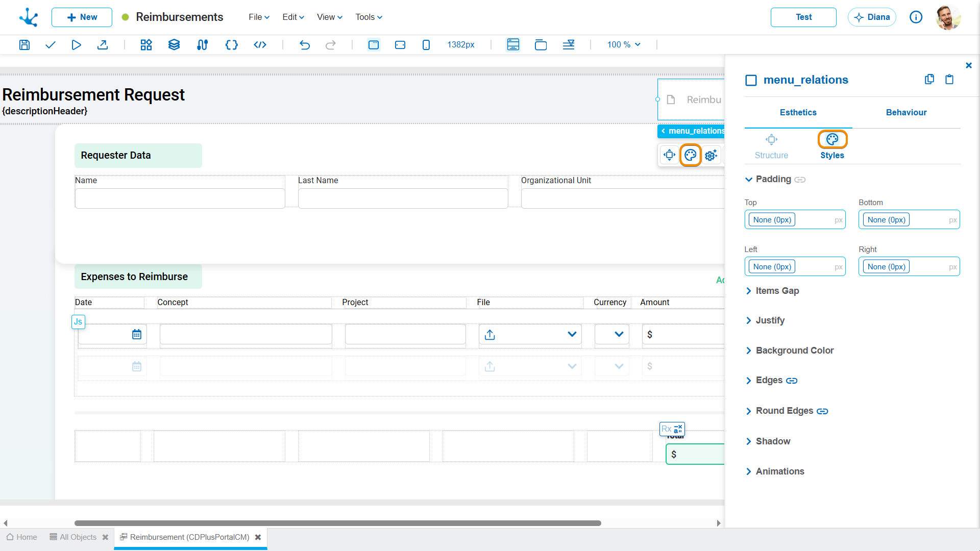Toggle the Round Edges link icon
980x551 pixels.
(822, 411)
